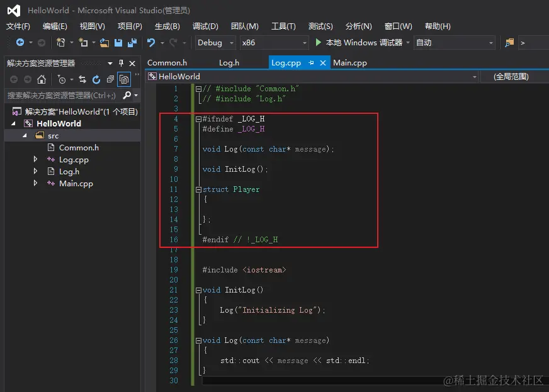Open the HelloWorld scope navigation dropdown
Image resolution: width=549 pixels, height=392 pixels.
click(313, 76)
